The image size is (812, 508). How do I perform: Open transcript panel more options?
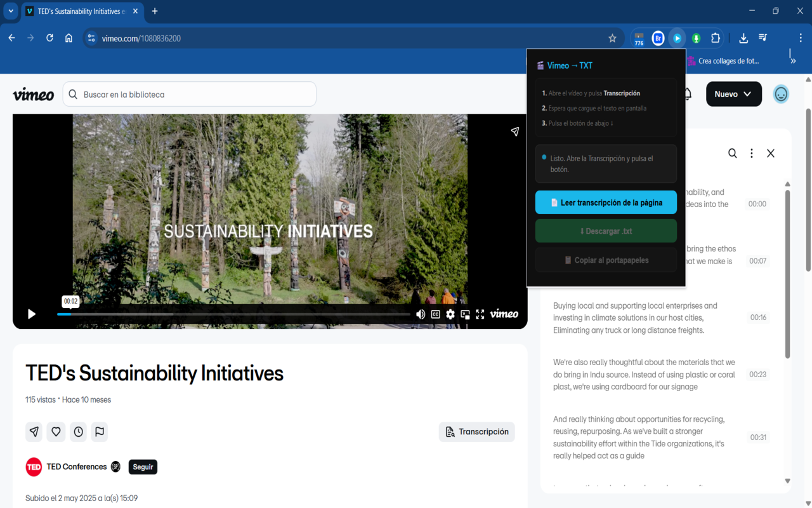pyautogui.click(x=752, y=153)
